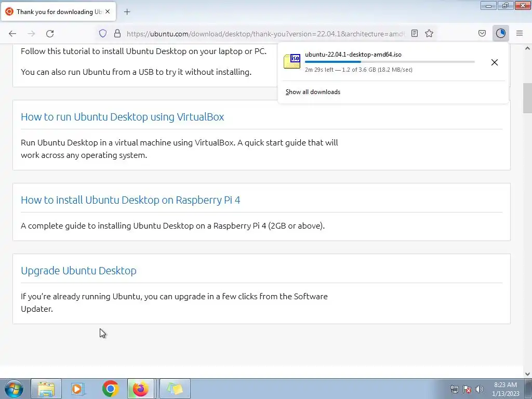This screenshot has width=532, height=399.
Task: Launch Windows Media Player from taskbar
Action: (78, 389)
